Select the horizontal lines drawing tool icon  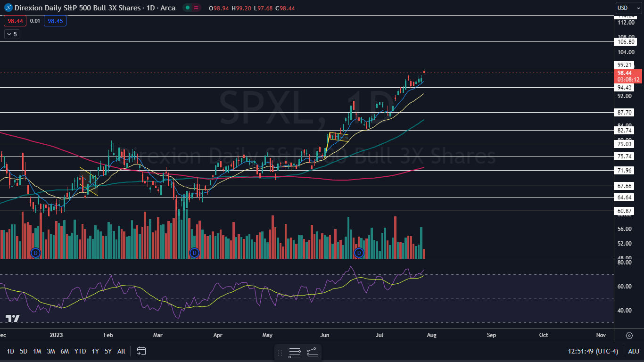click(295, 353)
